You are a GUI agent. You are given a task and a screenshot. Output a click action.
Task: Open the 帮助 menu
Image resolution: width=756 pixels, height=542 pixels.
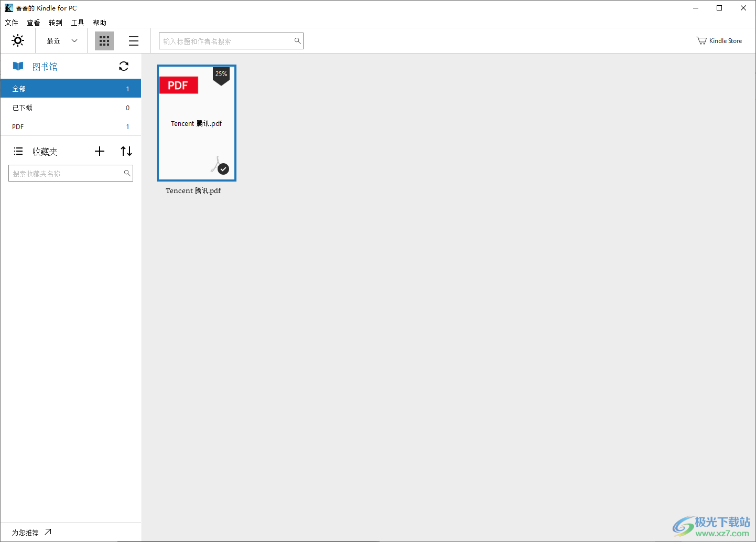100,23
